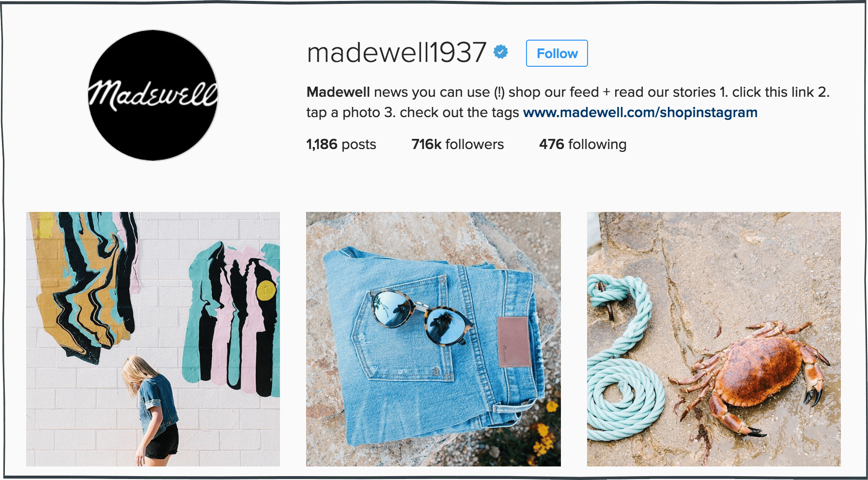Screen dimensions: 868x480
Task: Open the 716k followers list
Action: 458,144
